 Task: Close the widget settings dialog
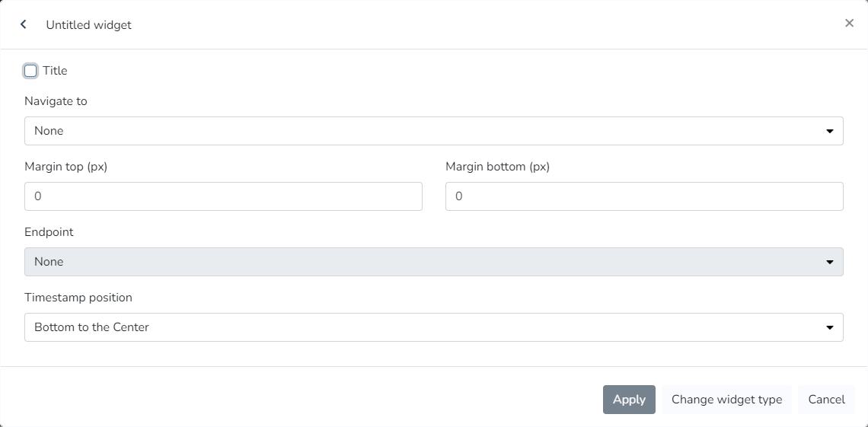(x=849, y=23)
